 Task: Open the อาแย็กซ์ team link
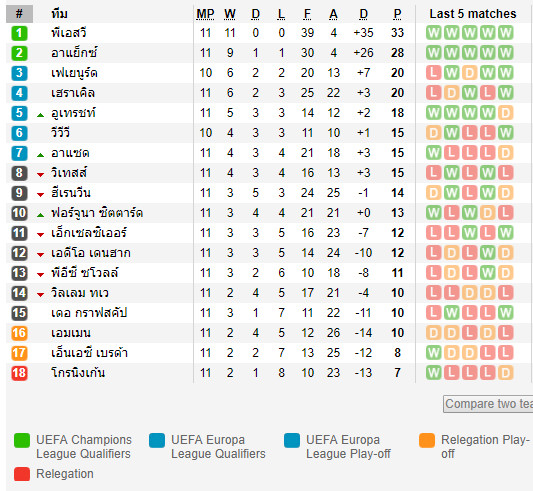tap(74, 53)
